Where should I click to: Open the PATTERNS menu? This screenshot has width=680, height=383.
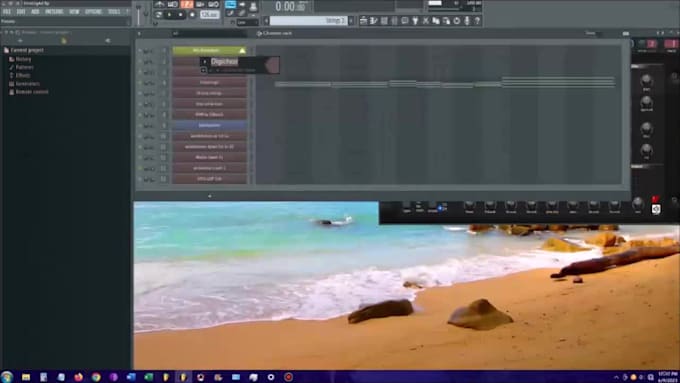(x=54, y=12)
